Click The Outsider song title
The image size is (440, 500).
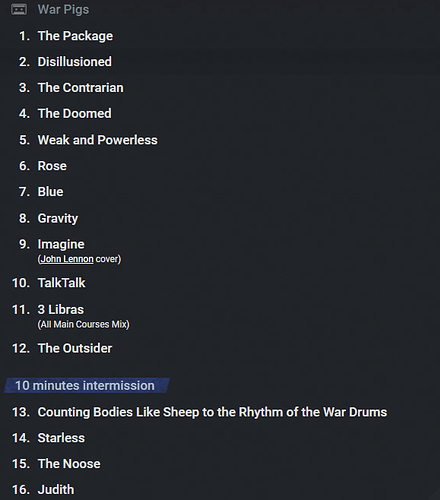75,348
